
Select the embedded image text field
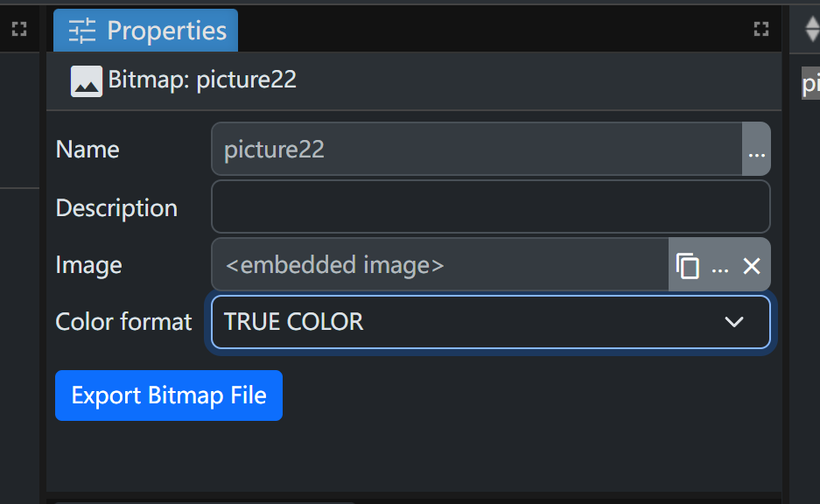pos(440,265)
